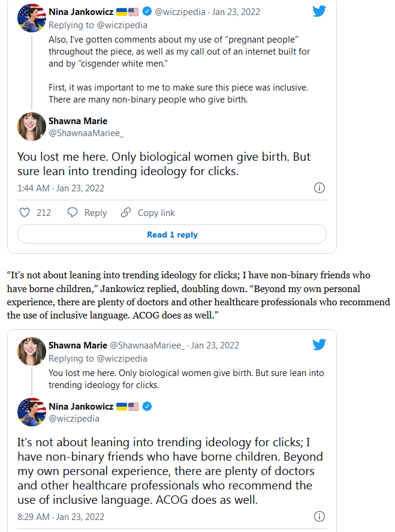Click Shawna Marie name in second tweet header
The width and height of the screenshot is (395, 532).
click(78, 345)
